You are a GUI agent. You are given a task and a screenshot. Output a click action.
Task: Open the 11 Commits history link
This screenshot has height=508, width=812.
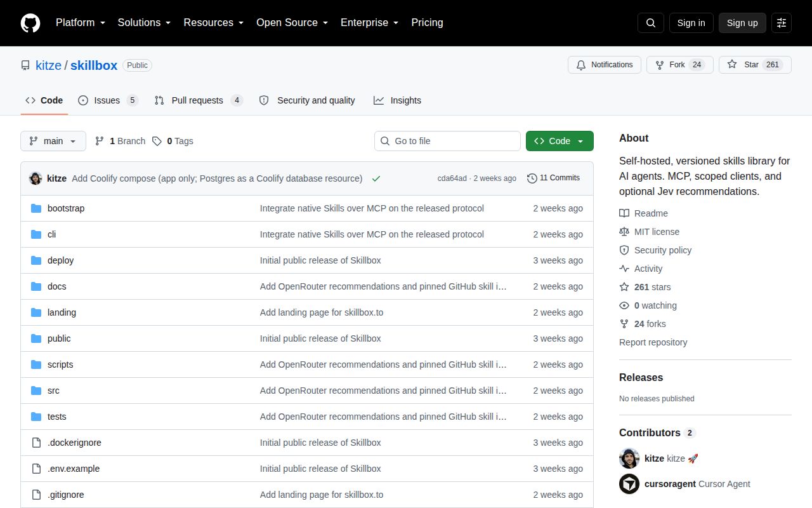[553, 178]
